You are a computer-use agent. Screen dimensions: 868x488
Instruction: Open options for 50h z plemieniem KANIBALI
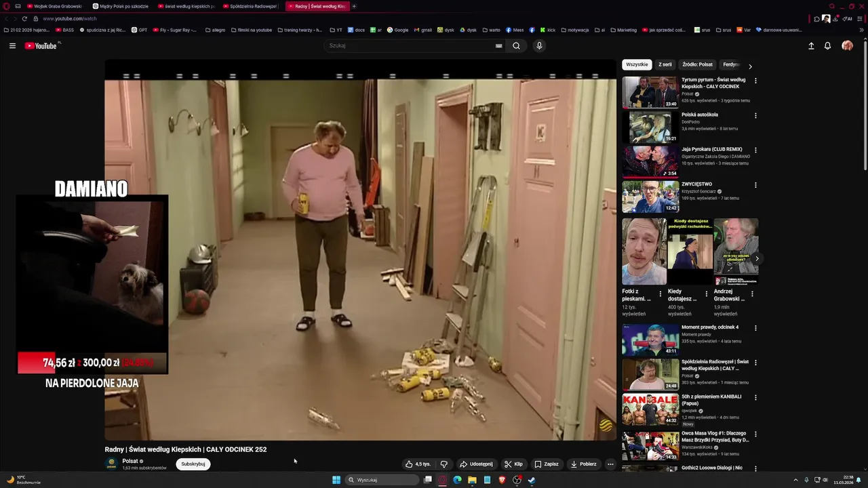[755, 397]
